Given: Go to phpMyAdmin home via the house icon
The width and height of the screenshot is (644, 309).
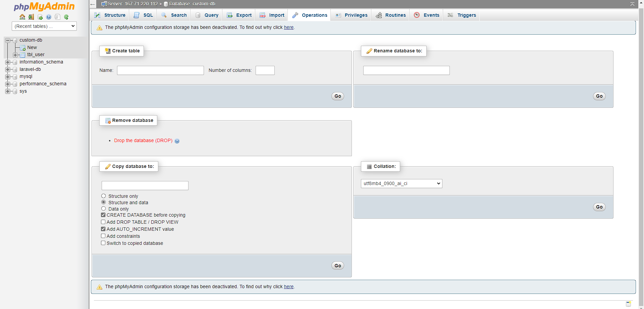Looking at the screenshot, I should [22, 17].
